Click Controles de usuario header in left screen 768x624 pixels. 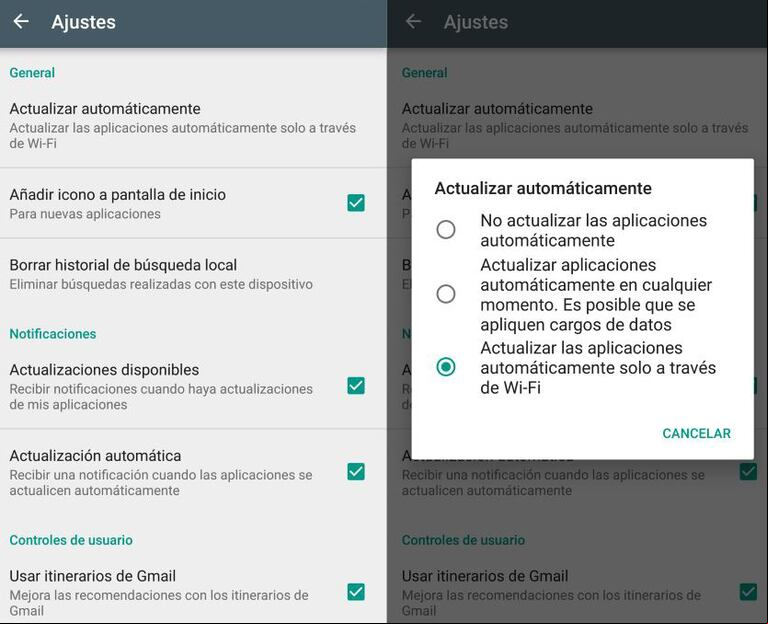[x=71, y=540]
